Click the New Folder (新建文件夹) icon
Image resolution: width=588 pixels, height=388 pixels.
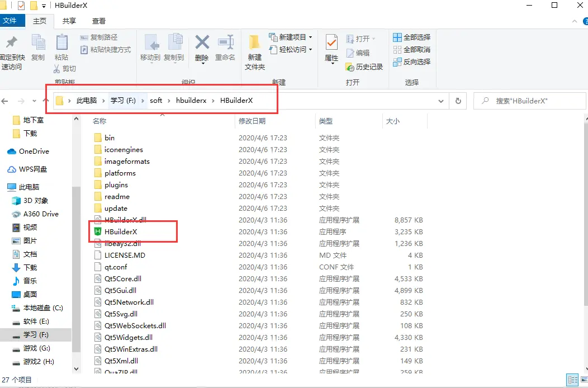(255, 42)
